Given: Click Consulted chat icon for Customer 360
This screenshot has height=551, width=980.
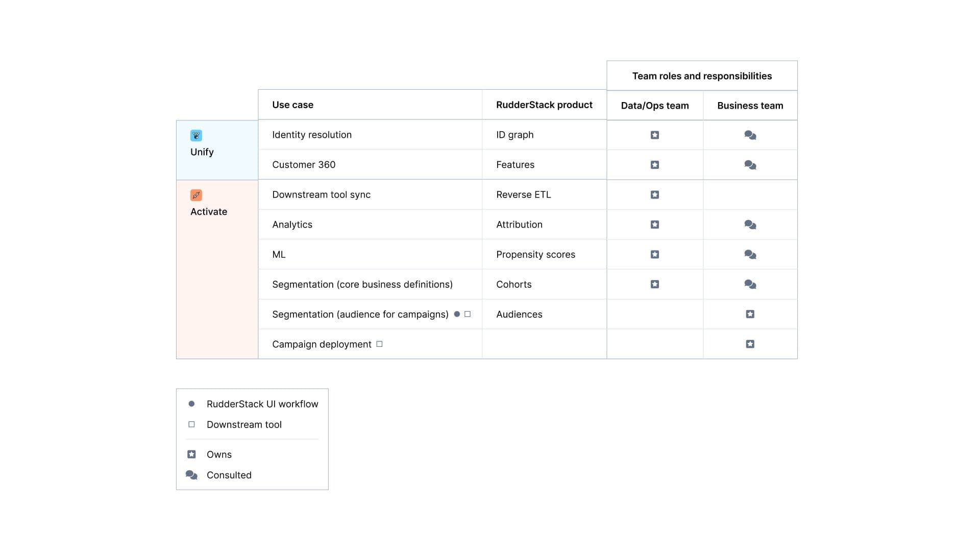Looking at the screenshot, I should [x=750, y=165].
